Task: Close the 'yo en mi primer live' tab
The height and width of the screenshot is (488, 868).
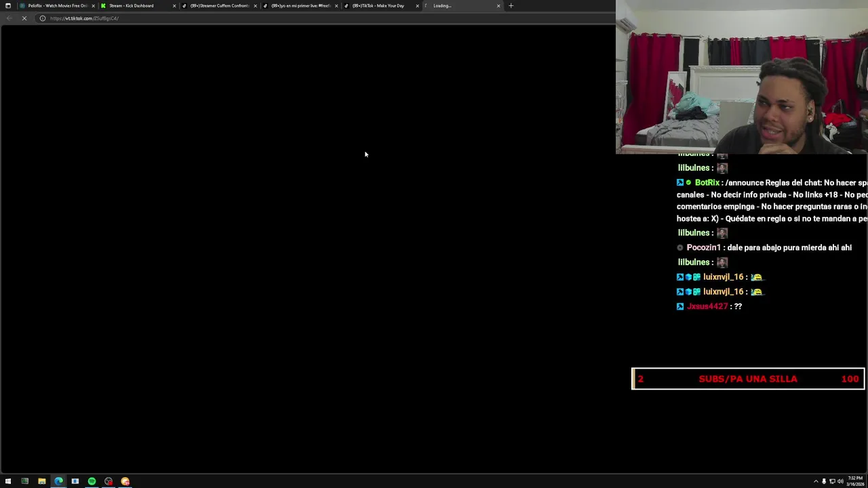Action: point(336,5)
